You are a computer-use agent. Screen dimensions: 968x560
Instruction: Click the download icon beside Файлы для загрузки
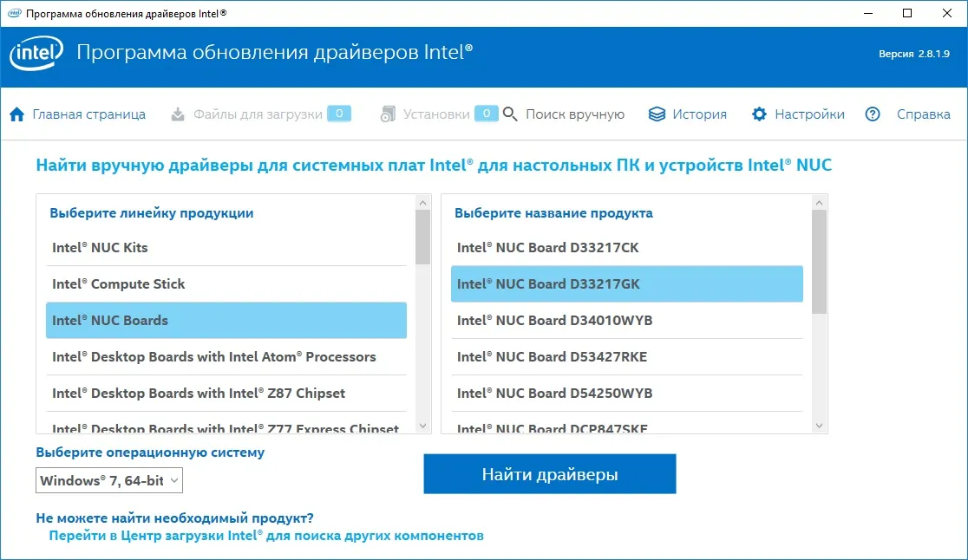coord(178,114)
